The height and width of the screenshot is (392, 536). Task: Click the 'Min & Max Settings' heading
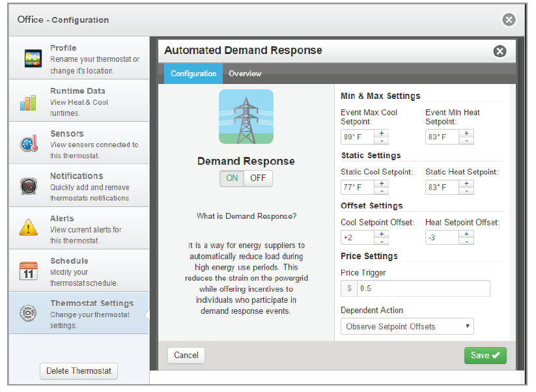coord(380,96)
